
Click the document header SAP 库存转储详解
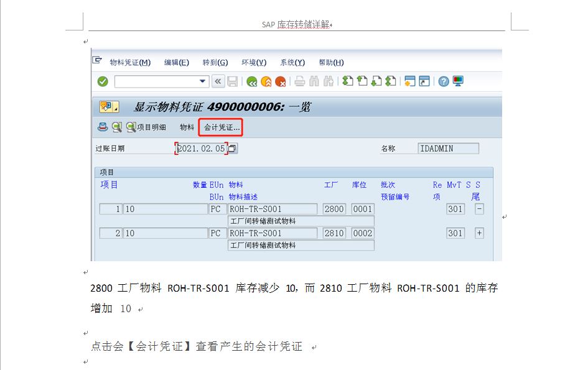pos(297,25)
